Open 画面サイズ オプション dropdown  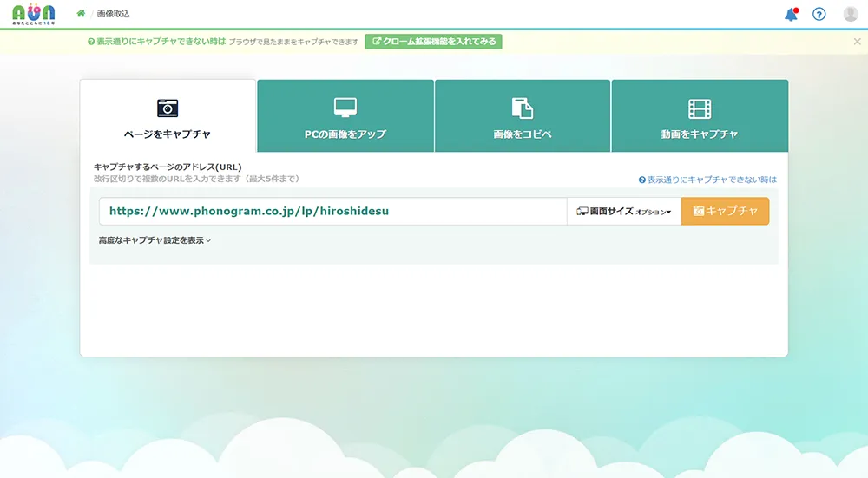624,212
